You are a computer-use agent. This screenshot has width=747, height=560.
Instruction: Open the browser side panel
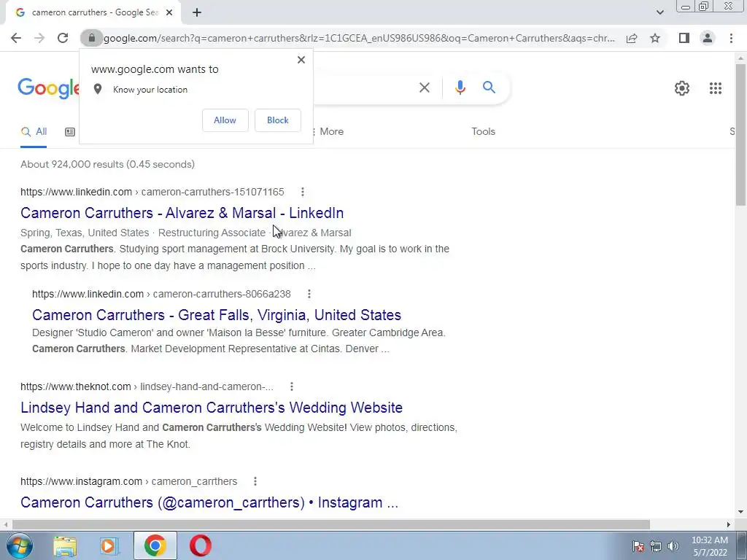pos(684,38)
